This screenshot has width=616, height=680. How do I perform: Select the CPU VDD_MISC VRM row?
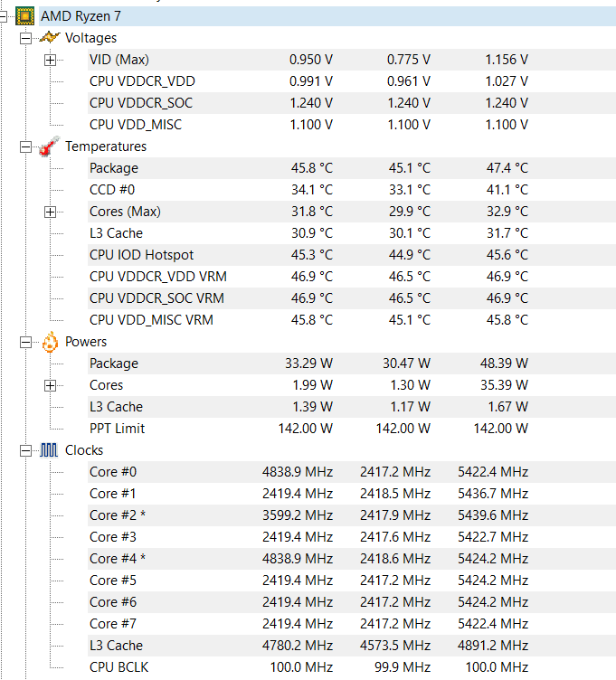pos(352,319)
